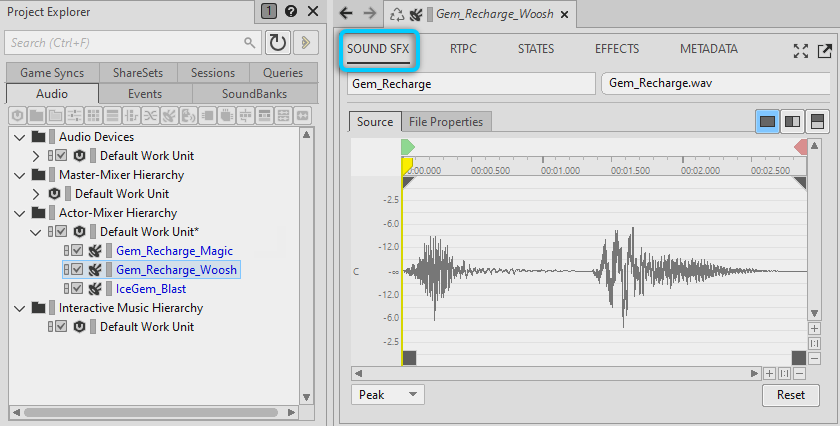Select the horizontal split layout icon above the waveform
Screen dimensions: 840x426
[817, 121]
